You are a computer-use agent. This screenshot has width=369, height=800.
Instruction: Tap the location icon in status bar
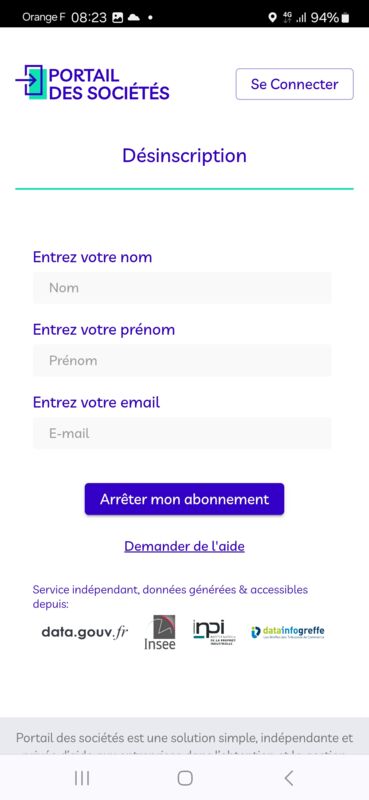pyautogui.click(x=273, y=18)
